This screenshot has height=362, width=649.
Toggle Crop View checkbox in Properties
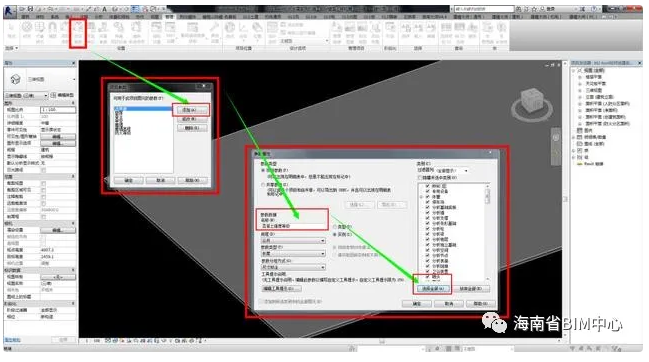tap(43, 183)
